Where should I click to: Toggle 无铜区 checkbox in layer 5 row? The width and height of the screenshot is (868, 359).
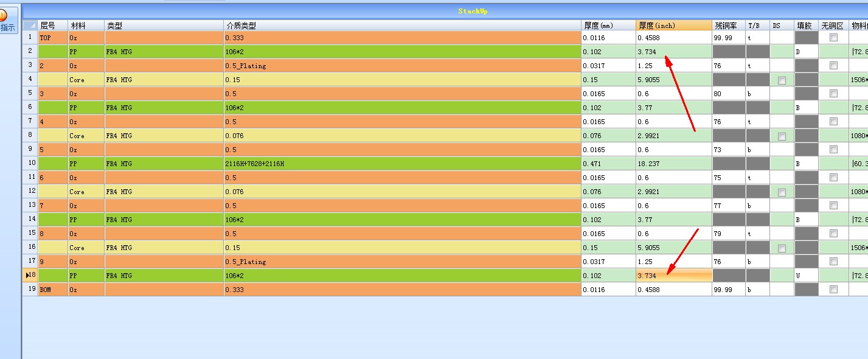point(833,150)
